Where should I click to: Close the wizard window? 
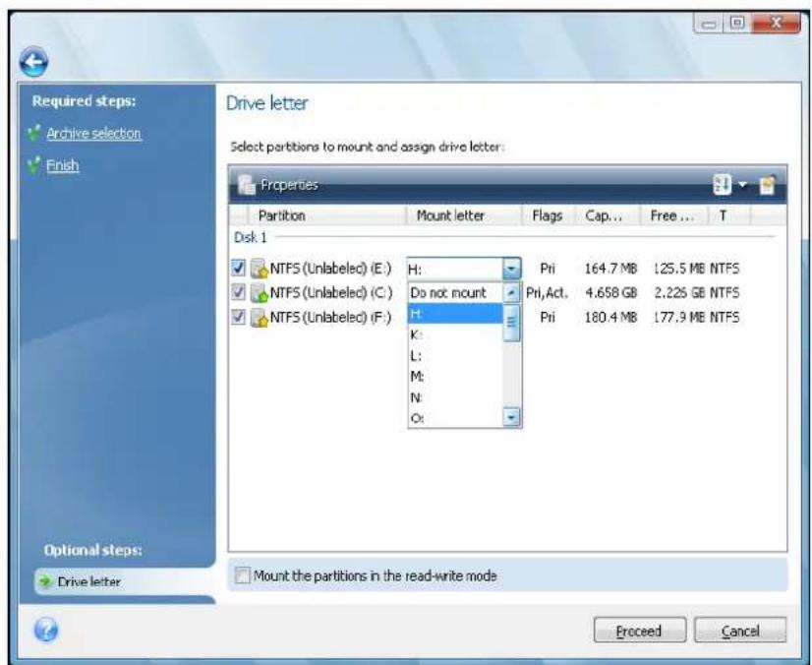(x=776, y=24)
